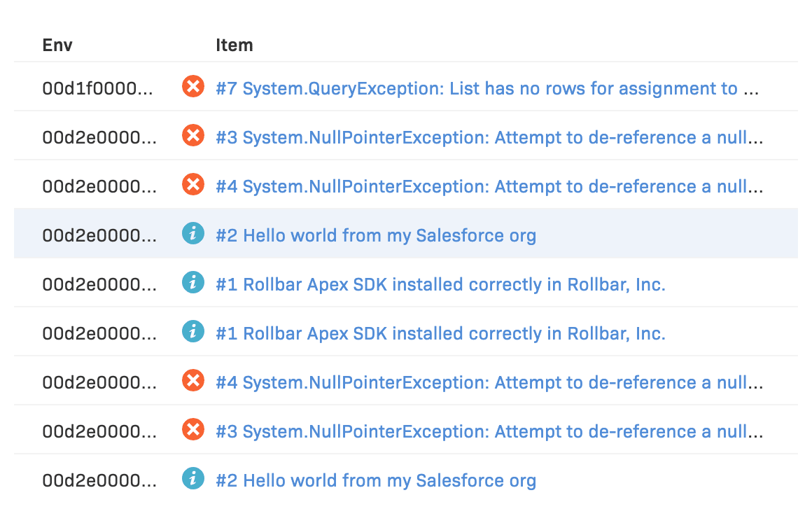Screen dimensions: 812x523
Task: Open the second #4 System.NullPointerException link
Action: (489, 383)
